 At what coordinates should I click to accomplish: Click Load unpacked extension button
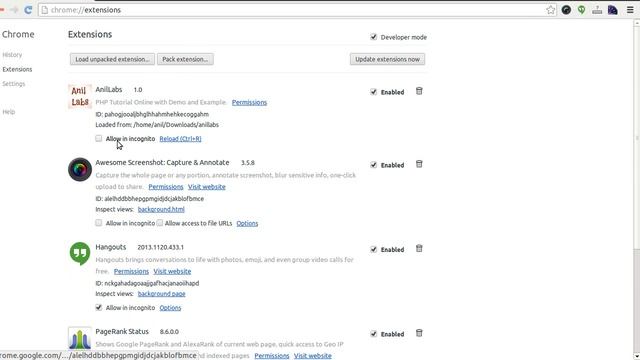point(112,59)
